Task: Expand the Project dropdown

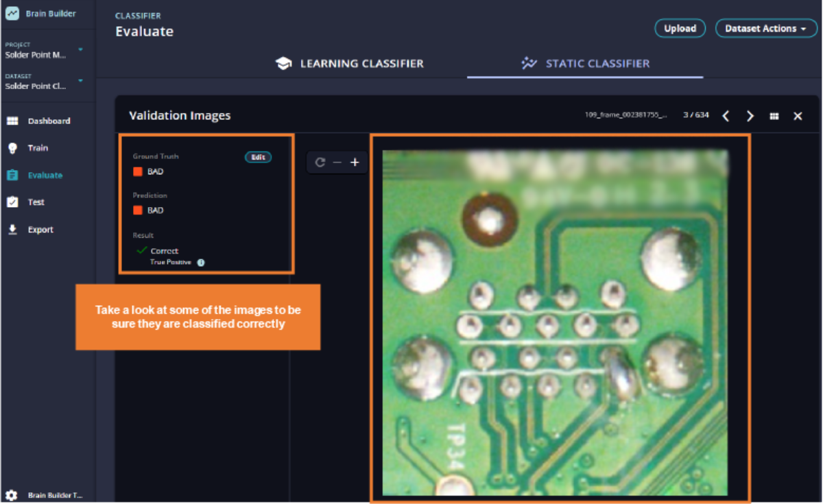Action: click(x=80, y=49)
